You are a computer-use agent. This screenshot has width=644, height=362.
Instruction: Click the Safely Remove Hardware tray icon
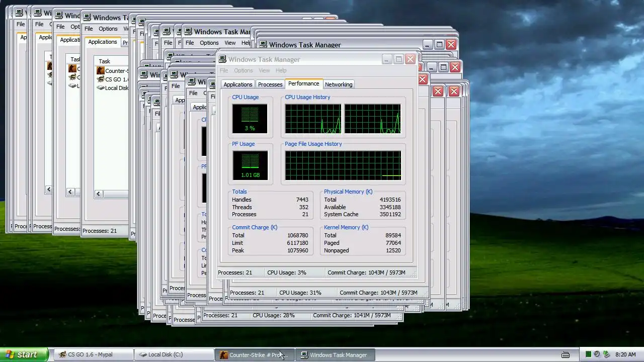click(606, 354)
